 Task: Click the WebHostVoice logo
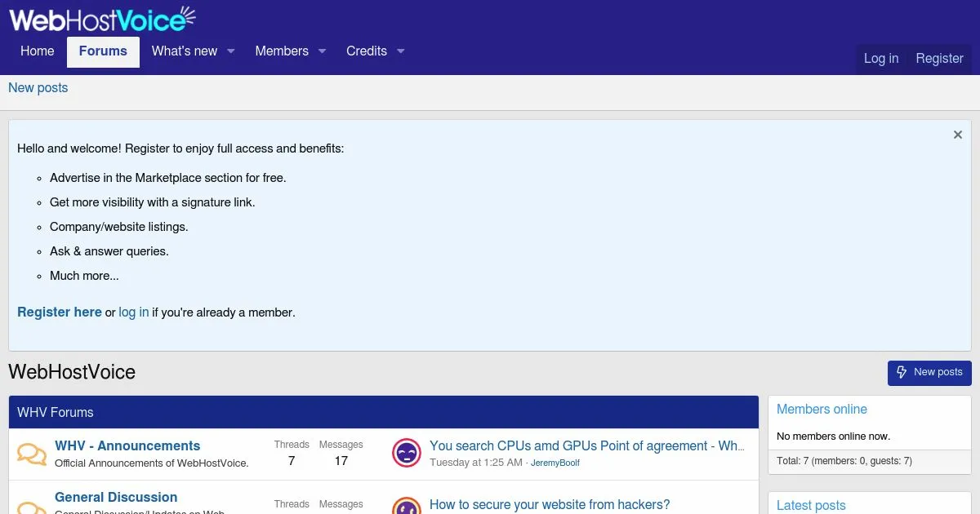[x=103, y=18]
